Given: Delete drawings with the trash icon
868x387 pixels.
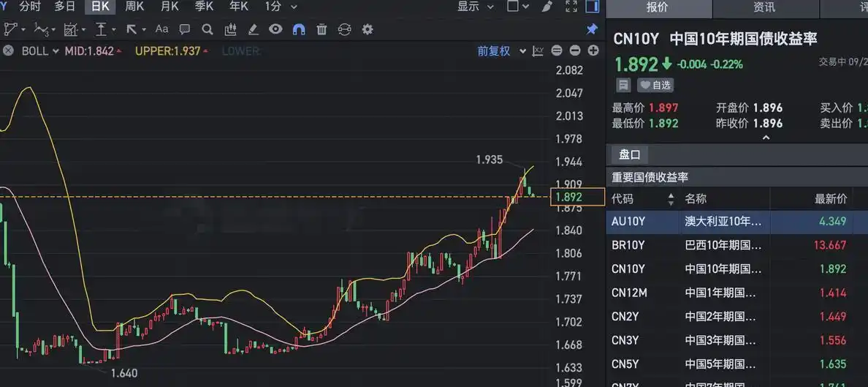Looking at the screenshot, I should click(x=321, y=29).
